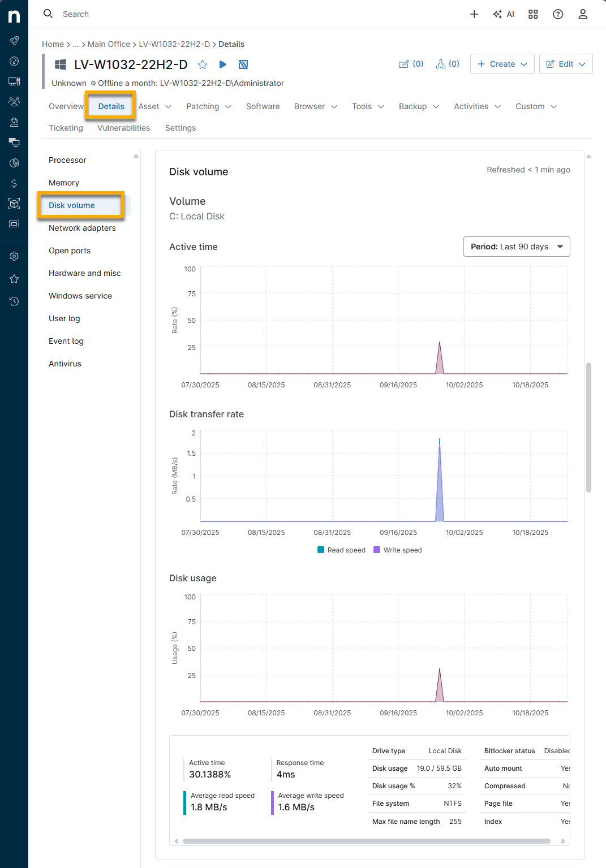Open the apps grid icon in top bar
This screenshot has height=868, width=606.
(x=533, y=14)
